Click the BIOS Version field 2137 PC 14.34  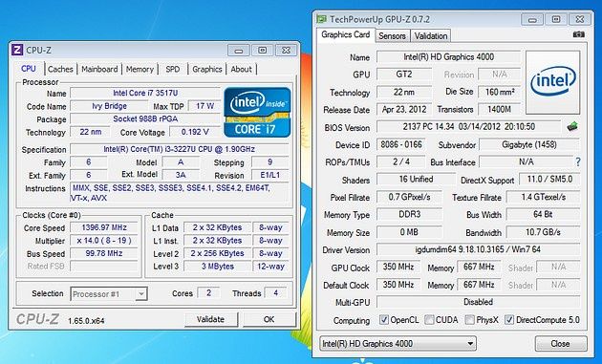tap(469, 126)
